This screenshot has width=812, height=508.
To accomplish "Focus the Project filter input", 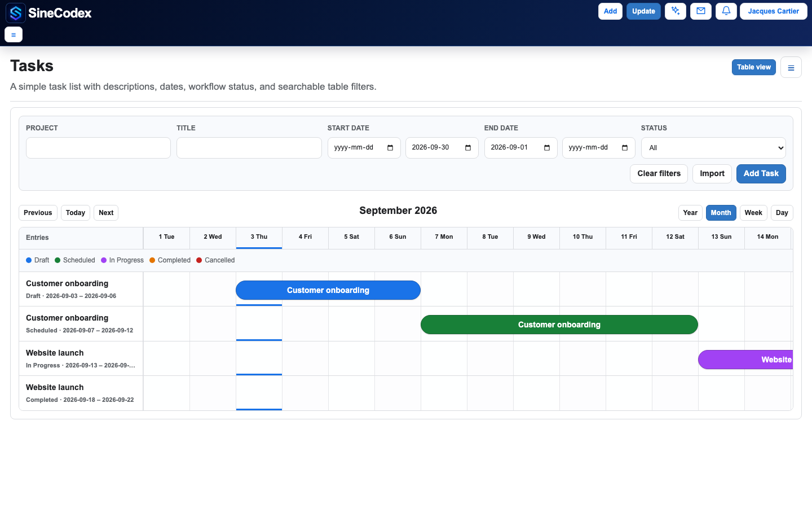I will coord(98,148).
